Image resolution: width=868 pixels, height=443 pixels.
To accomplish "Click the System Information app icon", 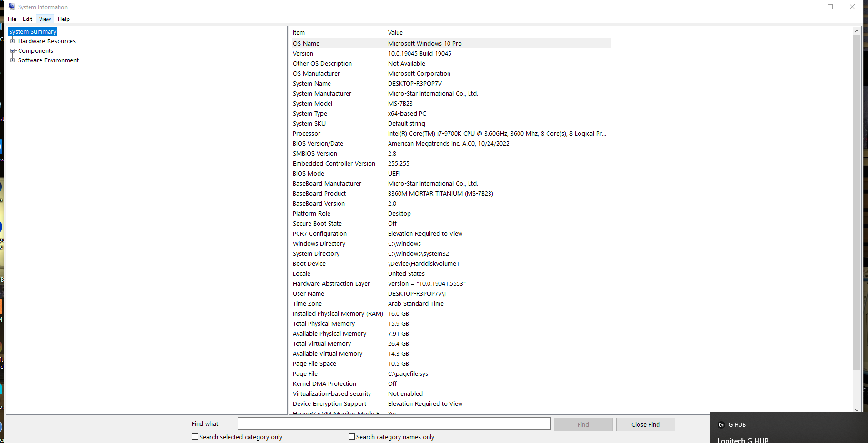I will 11,7.
